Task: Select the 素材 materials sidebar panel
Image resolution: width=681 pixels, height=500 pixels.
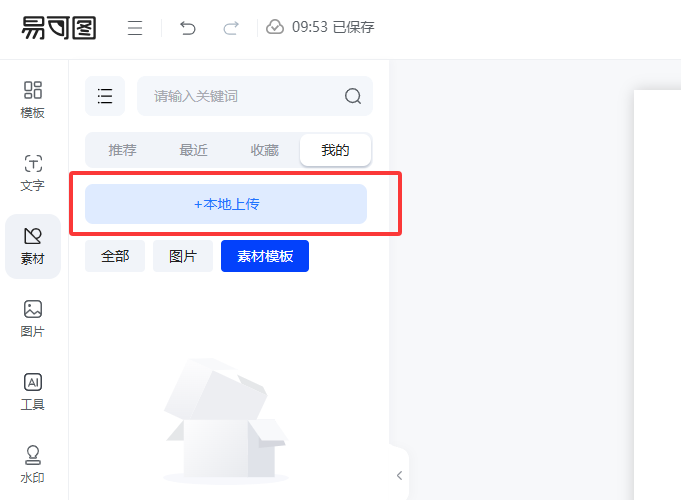Action: click(x=33, y=246)
